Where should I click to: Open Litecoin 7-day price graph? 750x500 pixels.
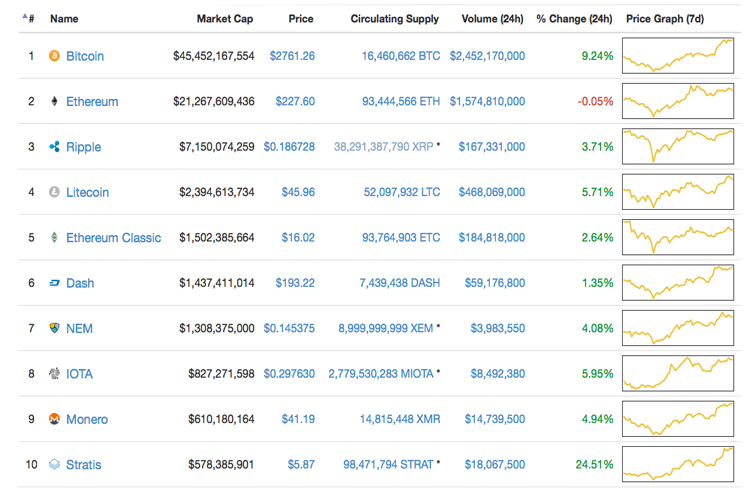tap(678, 192)
